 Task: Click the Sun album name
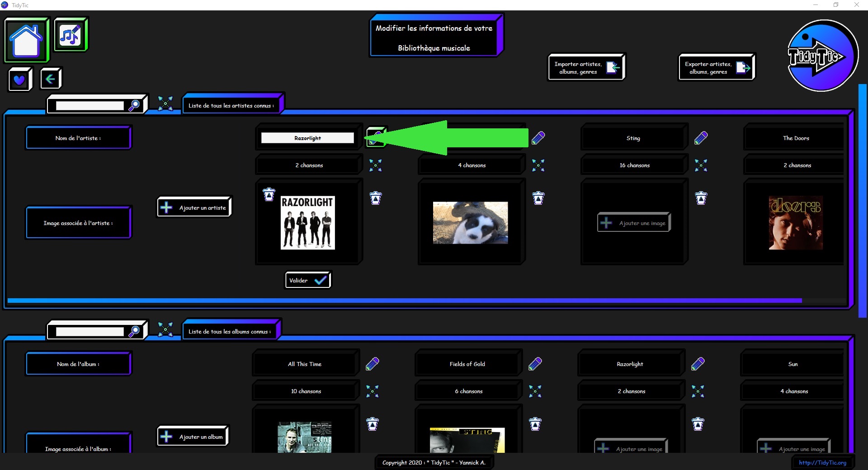[x=793, y=364]
